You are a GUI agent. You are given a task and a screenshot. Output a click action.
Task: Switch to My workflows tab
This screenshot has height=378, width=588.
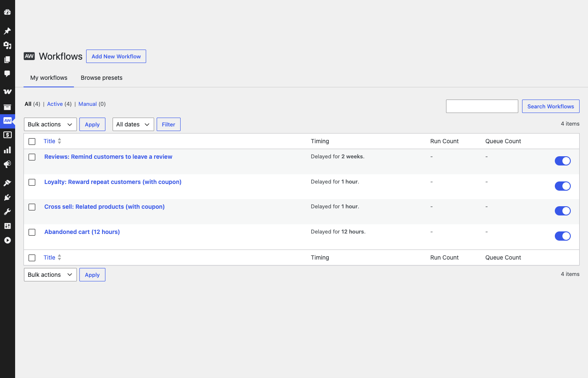[x=49, y=78]
